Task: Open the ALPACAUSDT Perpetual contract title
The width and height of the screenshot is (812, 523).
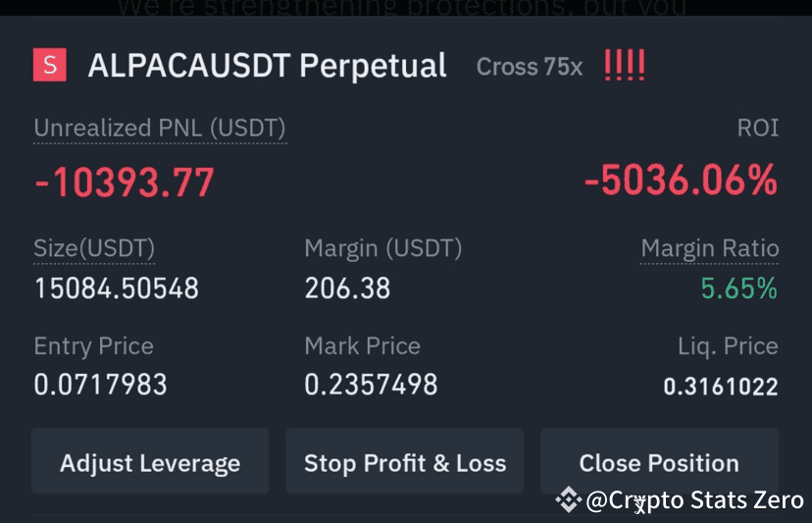Action: tap(267, 66)
